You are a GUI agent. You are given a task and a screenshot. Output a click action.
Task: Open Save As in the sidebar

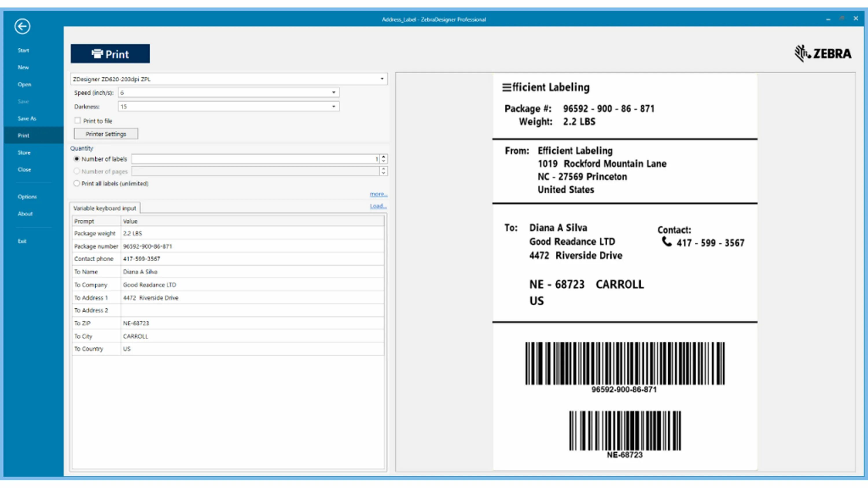(27, 119)
